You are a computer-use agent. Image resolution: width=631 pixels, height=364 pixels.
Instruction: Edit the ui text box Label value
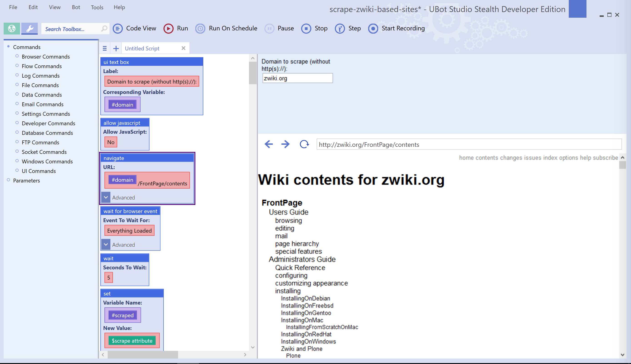152,81
